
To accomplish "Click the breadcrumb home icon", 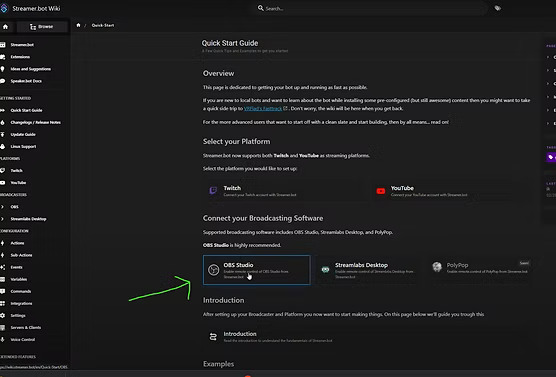I will tap(78, 25).
